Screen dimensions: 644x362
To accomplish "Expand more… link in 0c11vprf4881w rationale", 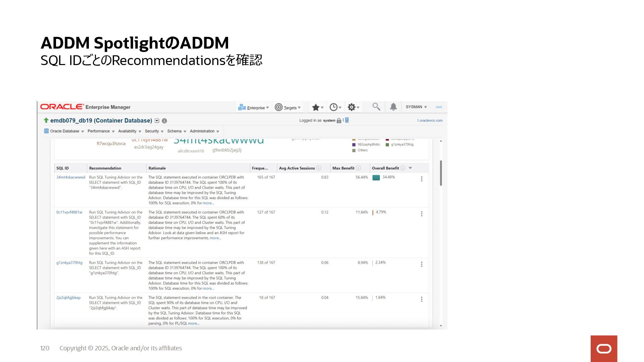I will 215,238.
